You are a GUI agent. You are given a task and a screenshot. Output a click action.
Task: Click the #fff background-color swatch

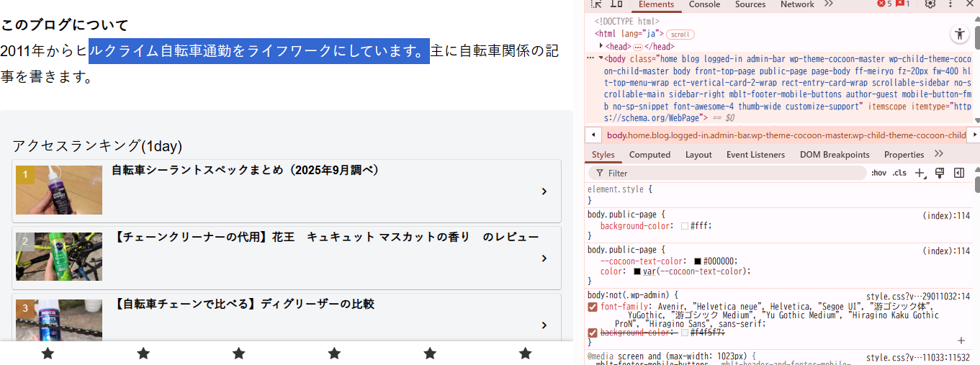click(685, 226)
